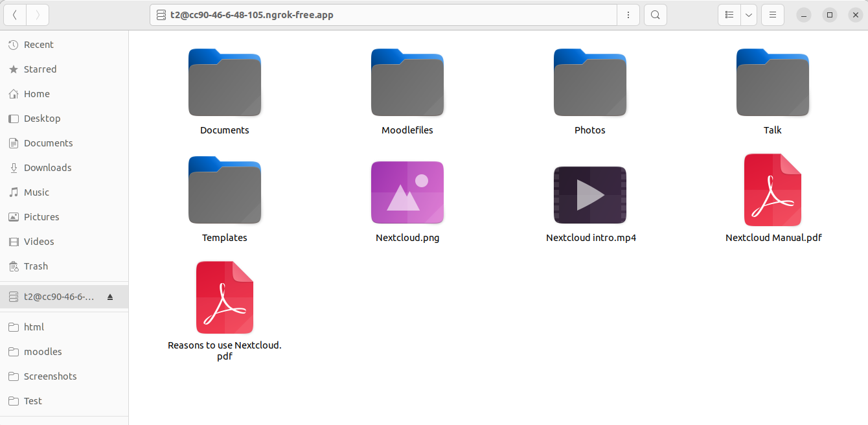868x425 pixels.
Task: Select the Moodlefiles folder icon
Action: [407, 83]
